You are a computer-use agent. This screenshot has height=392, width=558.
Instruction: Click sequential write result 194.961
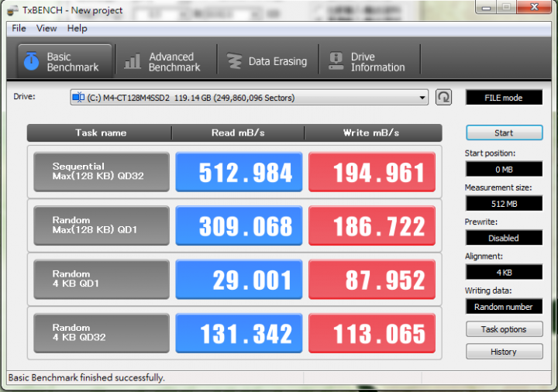(372, 172)
